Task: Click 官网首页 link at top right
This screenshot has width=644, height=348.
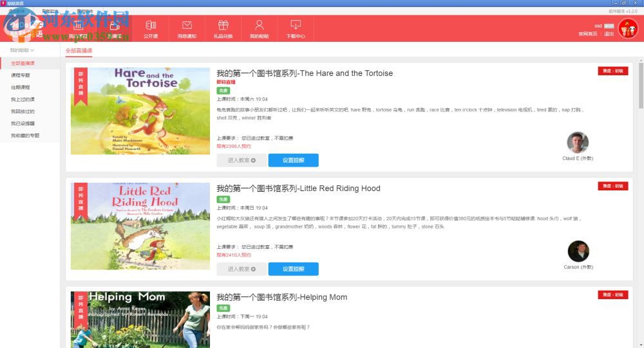Action: pyautogui.click(x=588, y=34)
